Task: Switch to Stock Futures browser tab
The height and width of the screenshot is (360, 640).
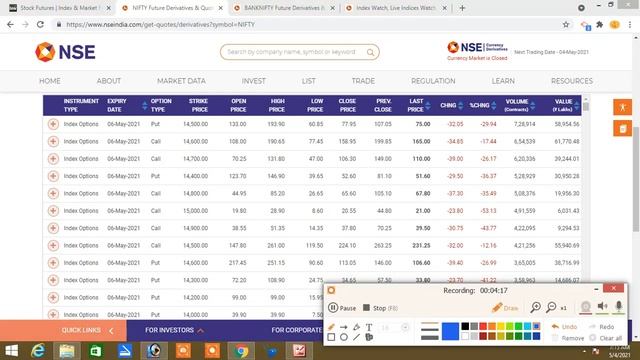Action: click(x=60, y=8)
